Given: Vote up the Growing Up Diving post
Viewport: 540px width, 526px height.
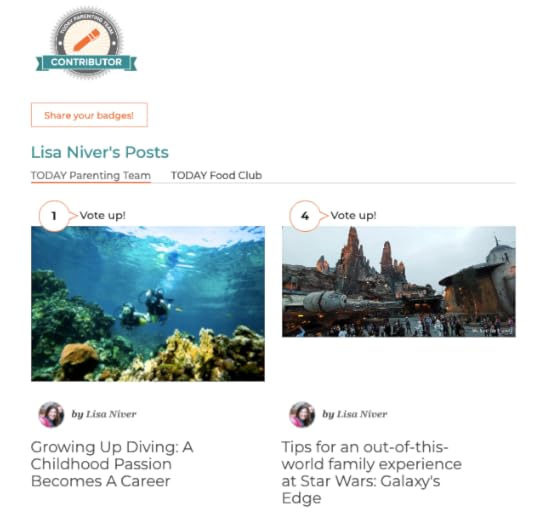Looking at the screenshot, I should point(103,216).
